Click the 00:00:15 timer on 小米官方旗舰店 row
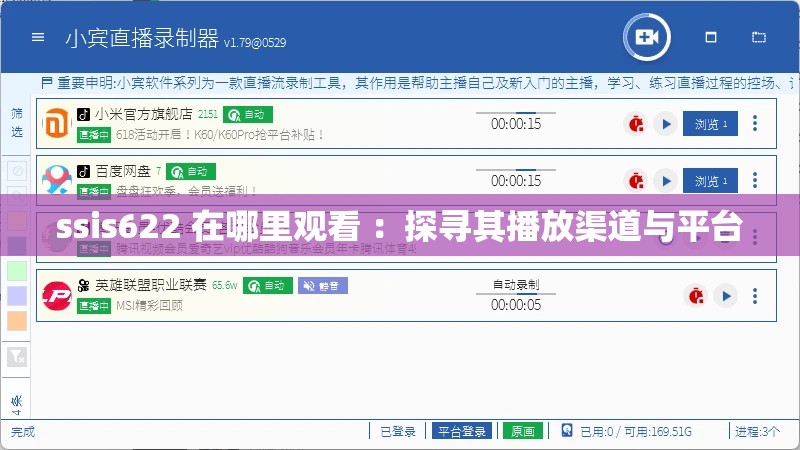Screen dimensions: 800x450 516,124
